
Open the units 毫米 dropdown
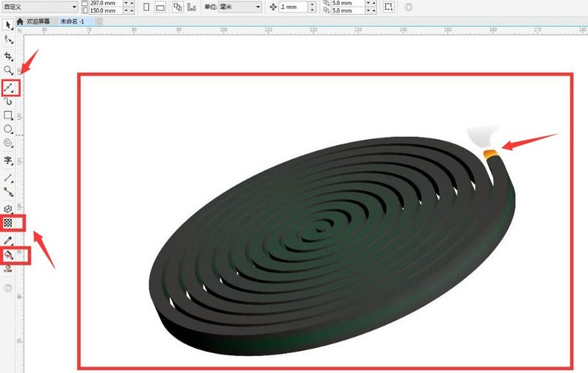click(240, 7)
